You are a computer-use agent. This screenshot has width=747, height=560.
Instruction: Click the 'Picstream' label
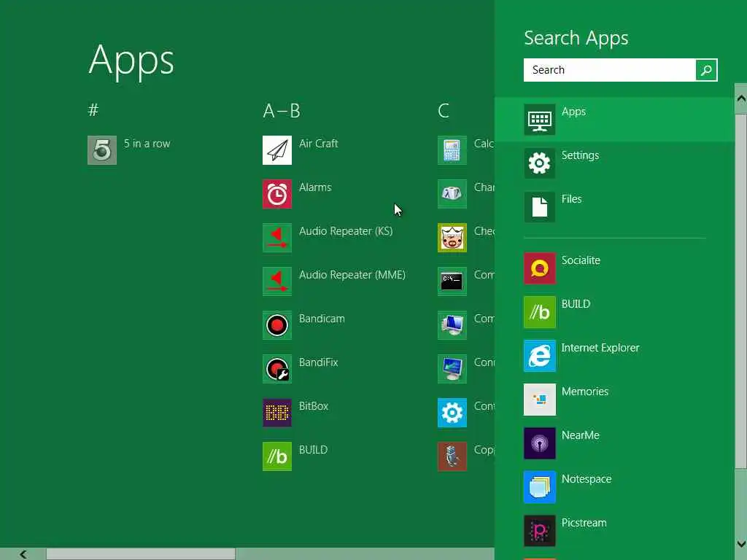coord(584,523)
